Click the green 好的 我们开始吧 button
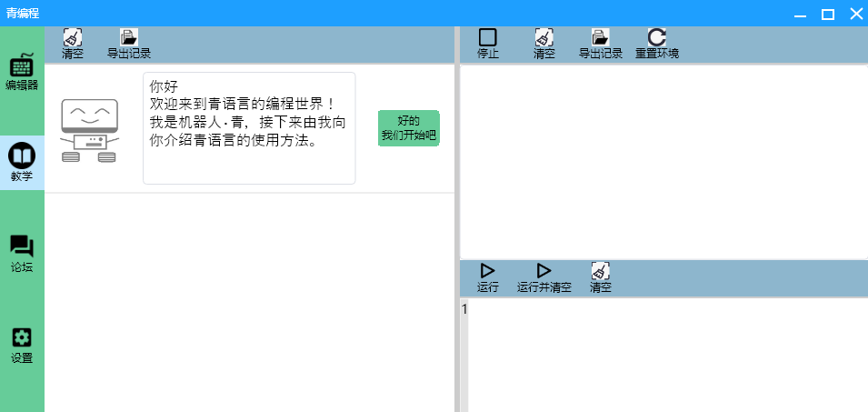The height and width of the screenshot is (412, 868). click(x=408, y=128)
